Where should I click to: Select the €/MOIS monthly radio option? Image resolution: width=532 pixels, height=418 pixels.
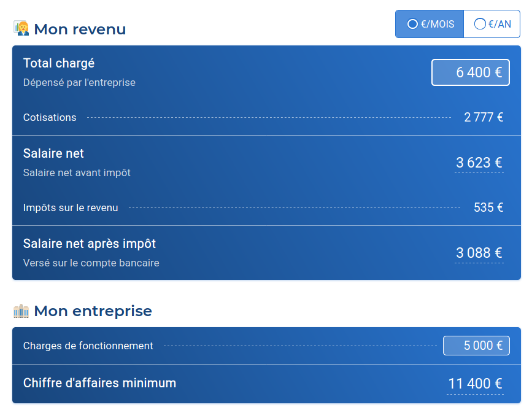430,24
